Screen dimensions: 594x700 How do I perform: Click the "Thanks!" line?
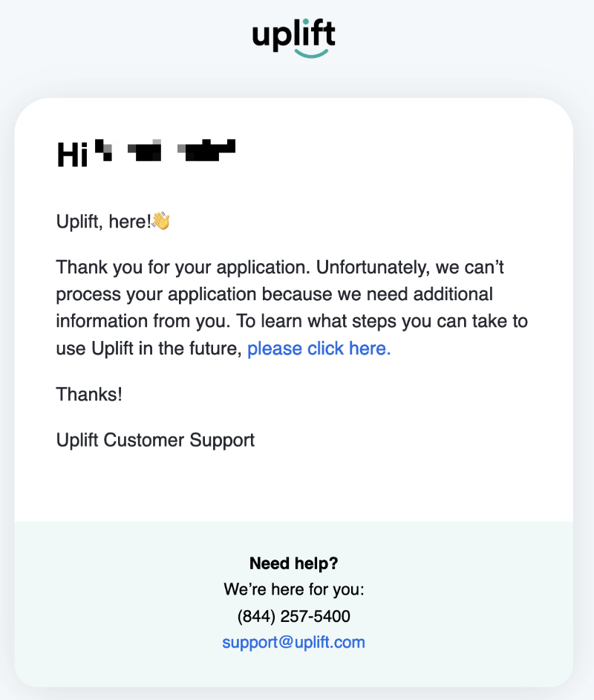tap(89, 394)
